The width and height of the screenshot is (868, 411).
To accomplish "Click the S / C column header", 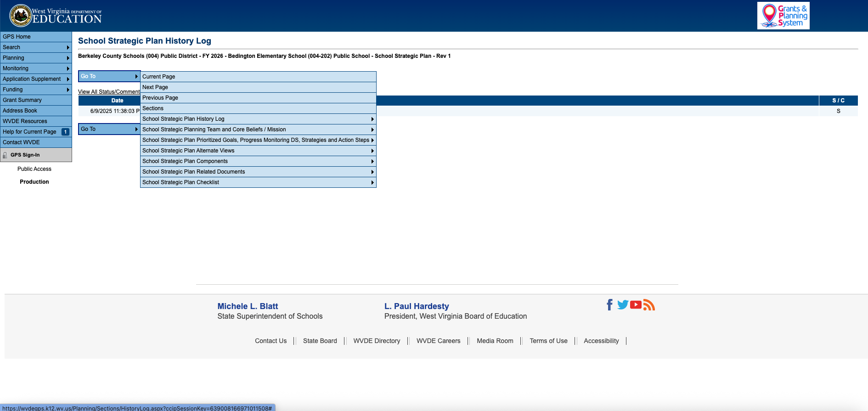I will 838,101.
